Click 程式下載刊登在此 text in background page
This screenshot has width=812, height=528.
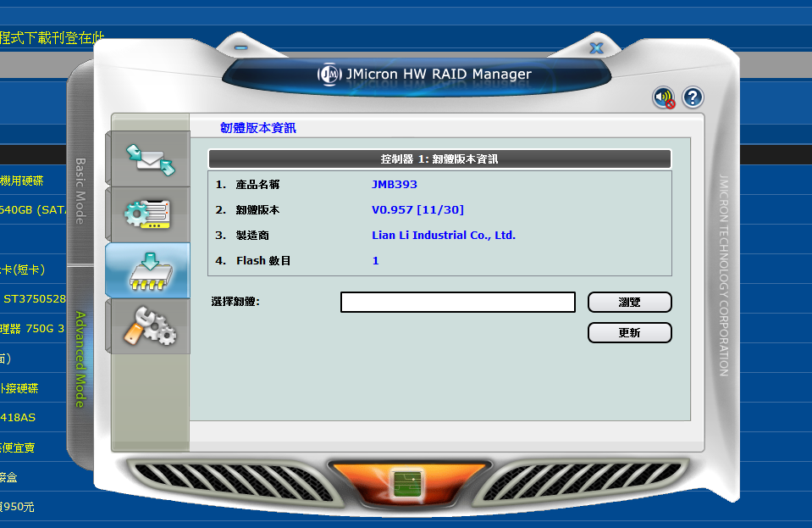click(52, 38)
